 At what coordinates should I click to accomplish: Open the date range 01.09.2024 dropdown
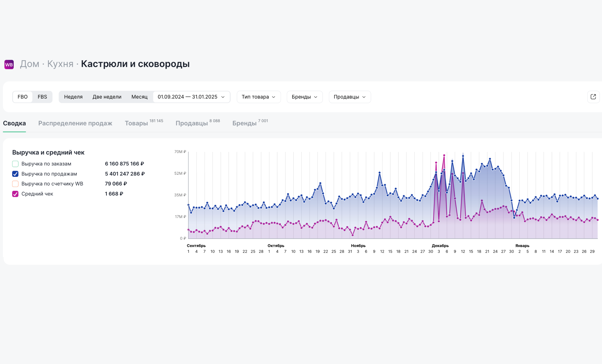click(191, 97)
